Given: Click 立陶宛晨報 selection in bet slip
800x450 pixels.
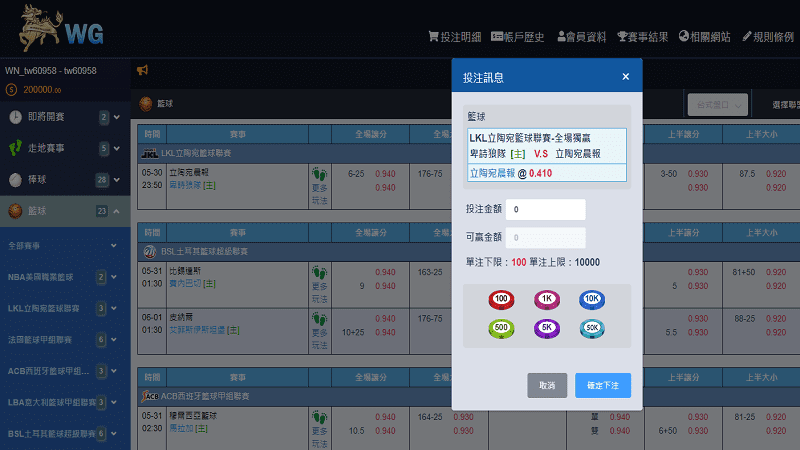Looking at the screenshot, I should [x=492, y=173].
